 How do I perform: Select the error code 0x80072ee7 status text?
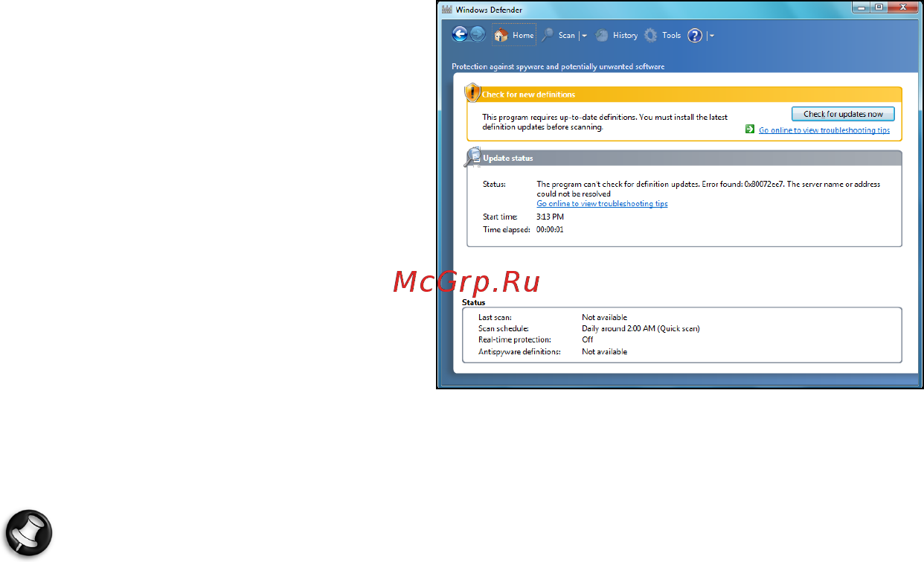[764, 184]
